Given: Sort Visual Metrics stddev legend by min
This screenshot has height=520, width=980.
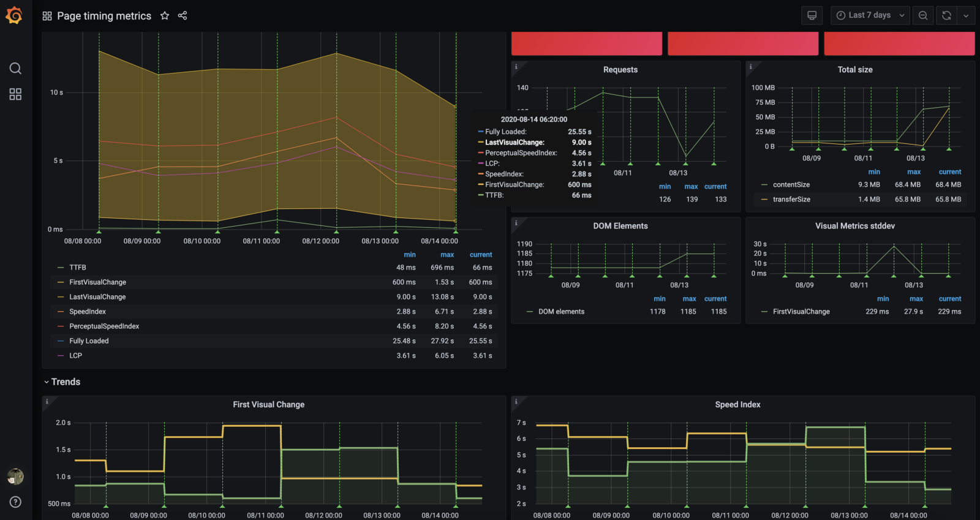Looking at the screenshot, I should [883, 299].
